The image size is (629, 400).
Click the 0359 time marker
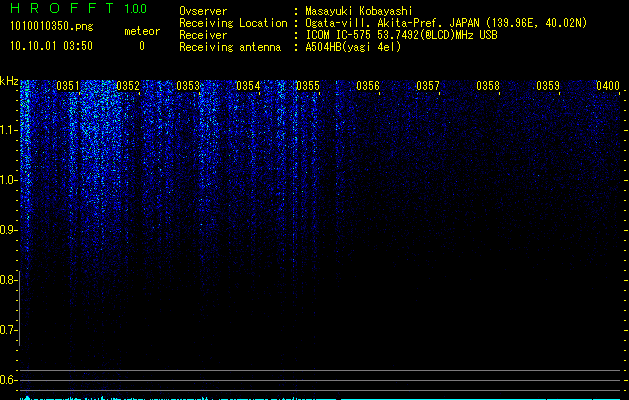pos(548,86)
